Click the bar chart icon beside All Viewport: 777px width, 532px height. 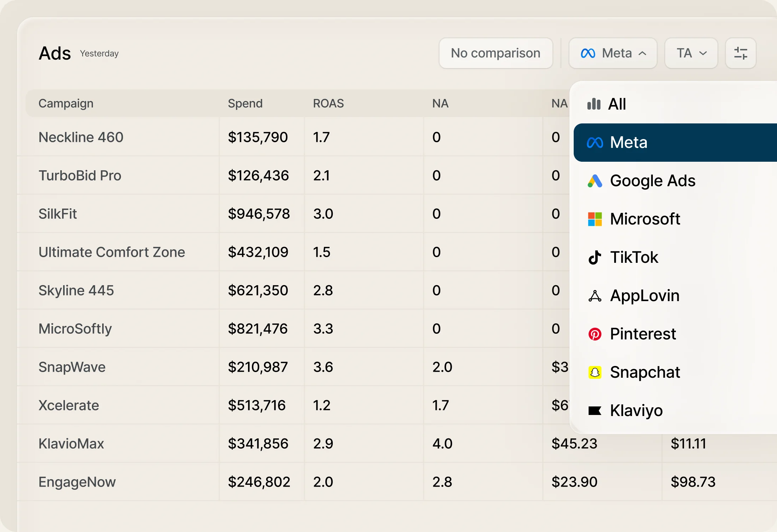[x=594, y=104]
